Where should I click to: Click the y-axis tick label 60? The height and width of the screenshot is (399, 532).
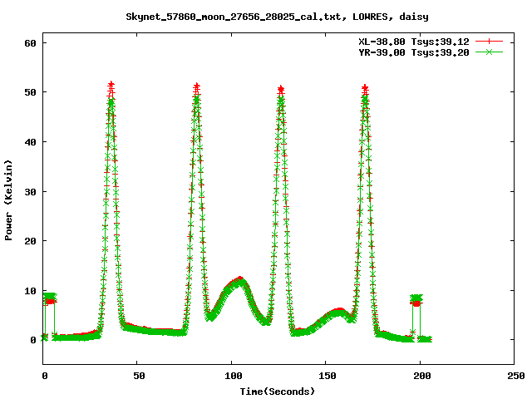30,43
